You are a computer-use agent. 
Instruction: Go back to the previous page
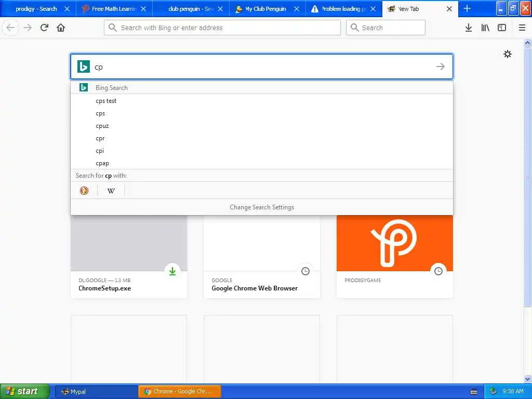[x=10, y=28]
